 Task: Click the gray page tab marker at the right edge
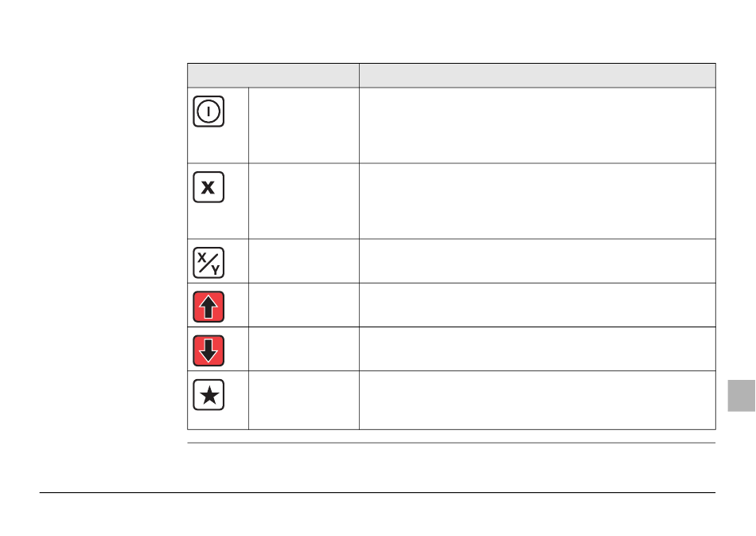(x=742, y=396)
